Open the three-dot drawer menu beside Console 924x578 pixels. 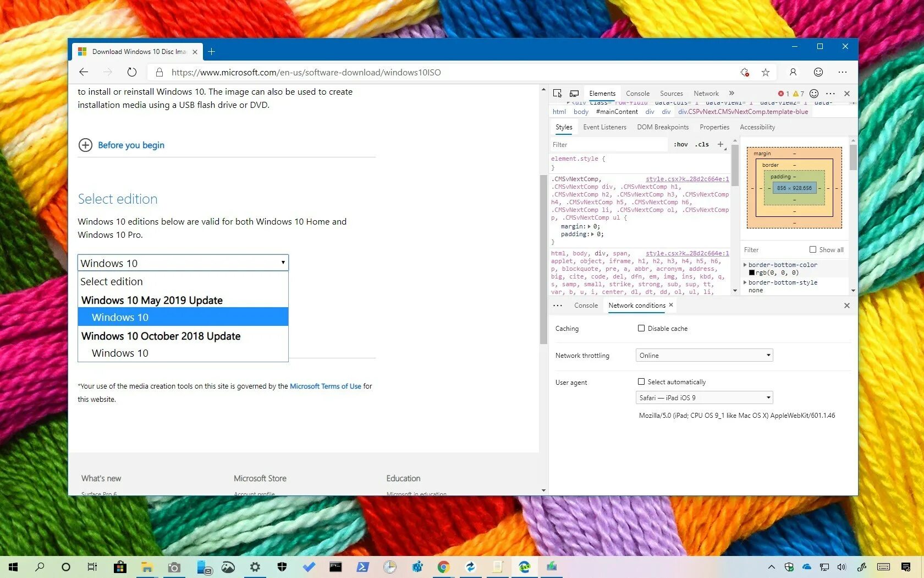point(558,306)
